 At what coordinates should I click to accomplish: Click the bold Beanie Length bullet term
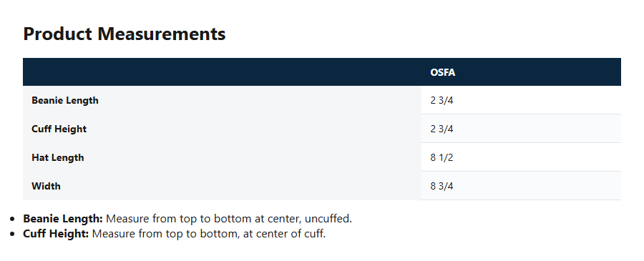click(63, 219)
